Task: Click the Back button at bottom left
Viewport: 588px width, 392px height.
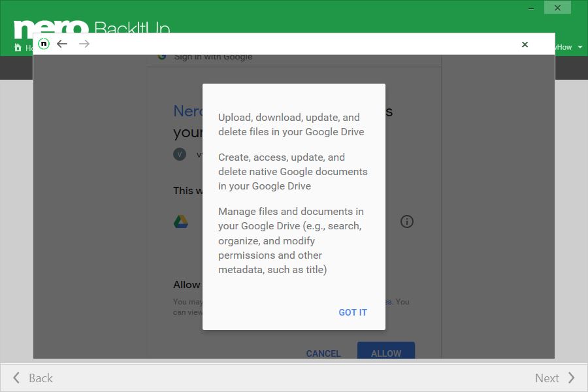Action: coord(33,378)
